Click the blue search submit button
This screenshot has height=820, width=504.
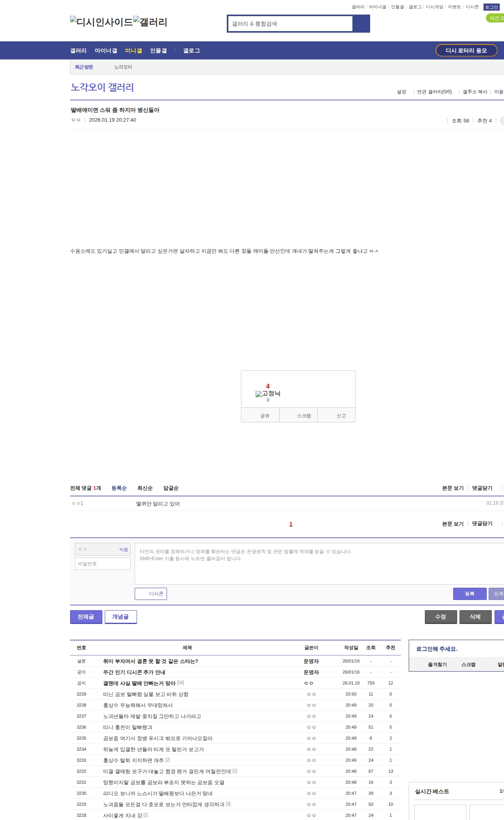pos(361,24)
